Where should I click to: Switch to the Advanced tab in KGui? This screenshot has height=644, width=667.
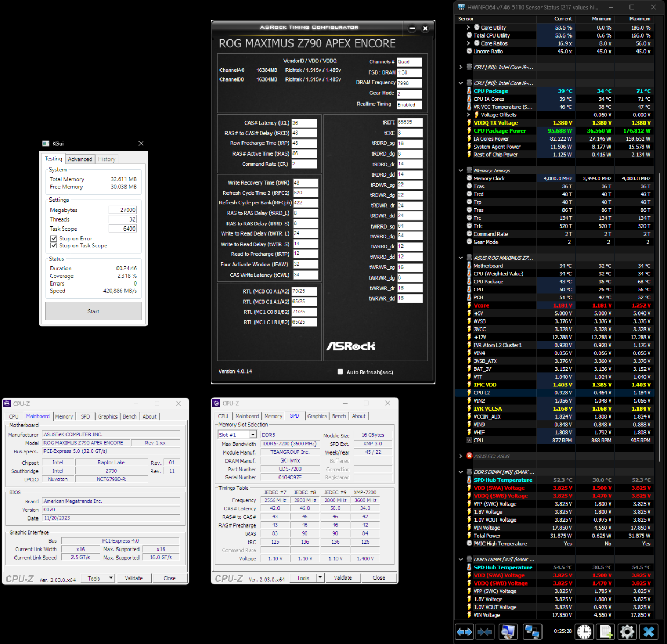pos(80,159)
